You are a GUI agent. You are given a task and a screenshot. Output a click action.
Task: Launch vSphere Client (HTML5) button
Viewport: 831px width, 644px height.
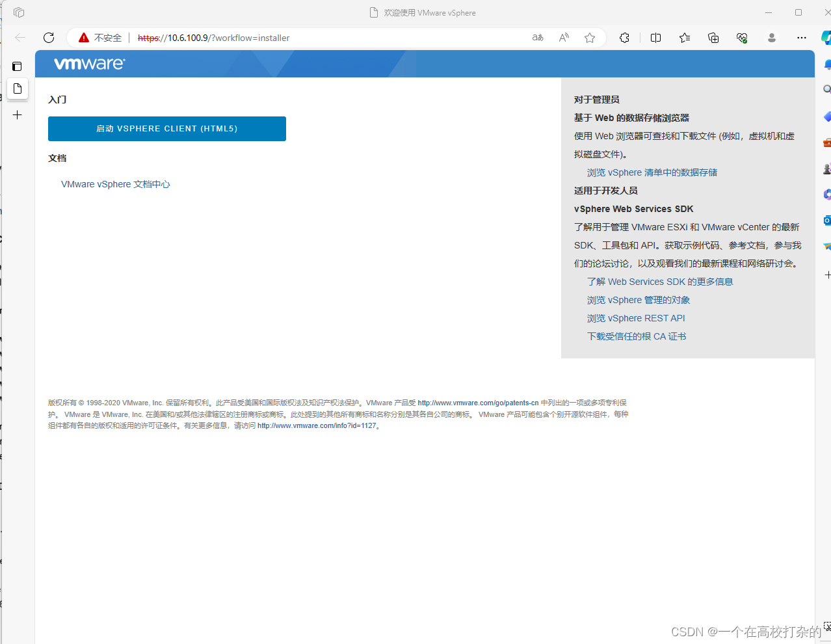coord(167,129)
